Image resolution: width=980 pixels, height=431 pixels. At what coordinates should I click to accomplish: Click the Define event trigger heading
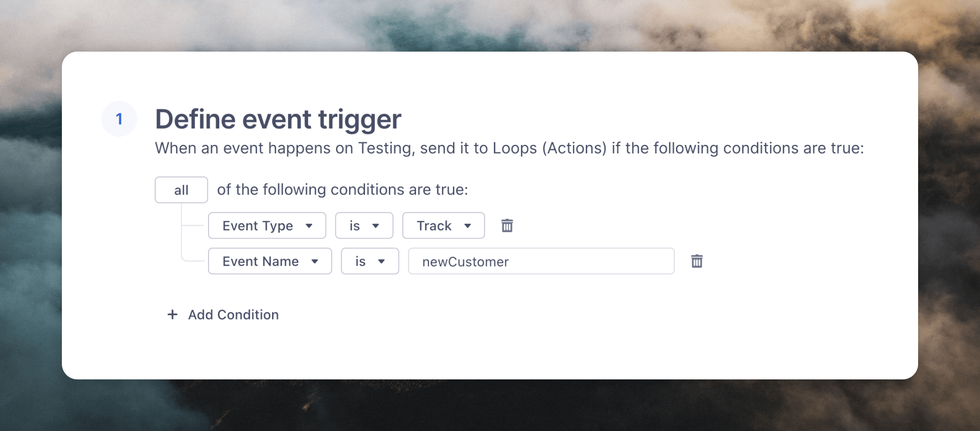click(x=278, y=119)
